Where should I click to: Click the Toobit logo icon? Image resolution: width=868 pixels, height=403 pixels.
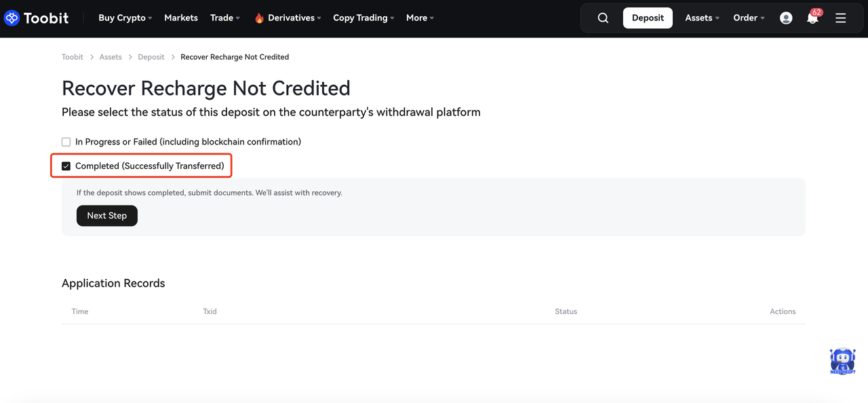click(x=12, y=18)
